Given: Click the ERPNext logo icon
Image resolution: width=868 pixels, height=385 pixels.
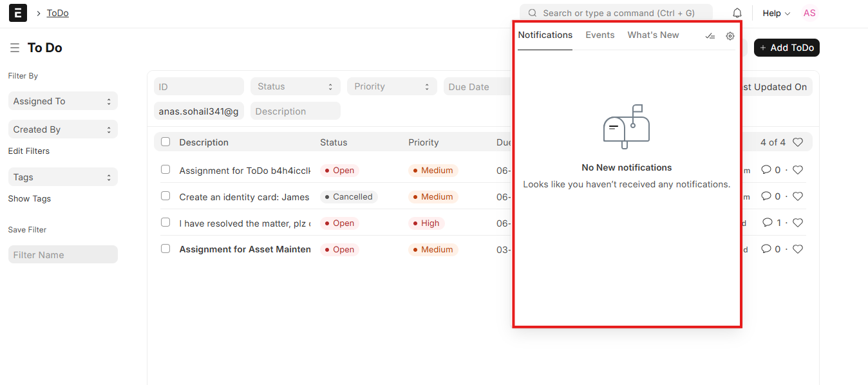Looking at the screenshot, I should click(x=18, y=13).
